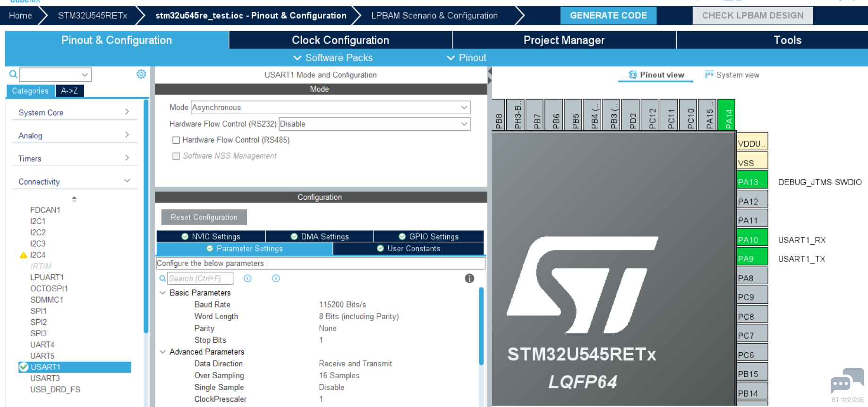Expand the System Core category
Viewport: 868px width, 407px height.
click(x=74, y=112)
